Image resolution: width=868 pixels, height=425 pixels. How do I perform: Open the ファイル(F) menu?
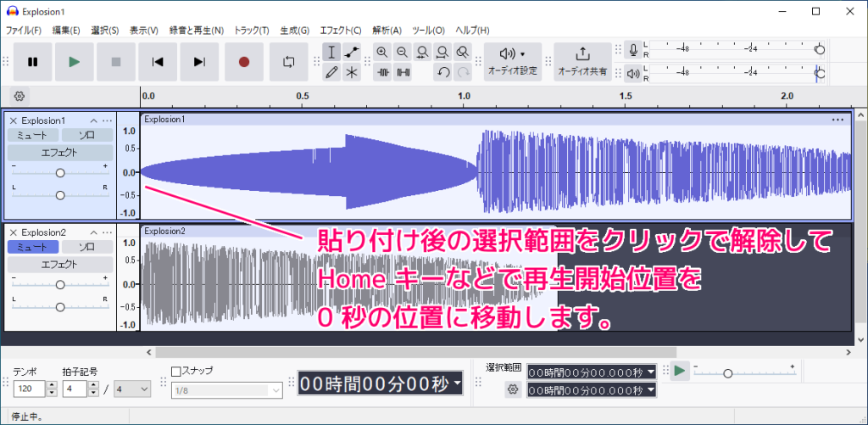pyautogui.click(x=23, y=31)
